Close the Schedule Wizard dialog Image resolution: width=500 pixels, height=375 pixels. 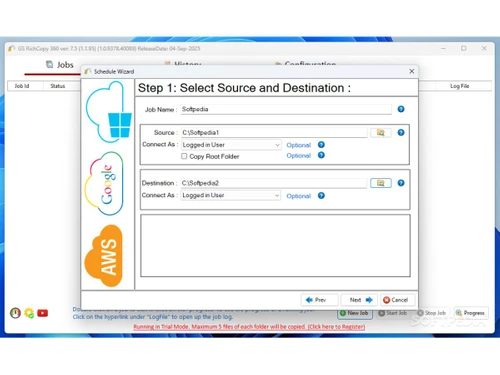pyautogui.click(x=412, y=71)
